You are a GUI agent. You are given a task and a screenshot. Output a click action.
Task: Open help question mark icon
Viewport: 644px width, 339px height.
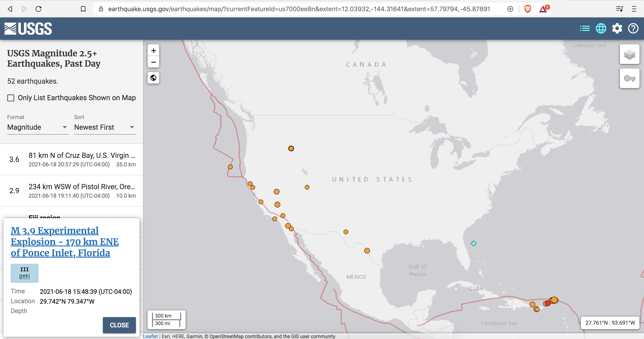(x=633, y=28)
